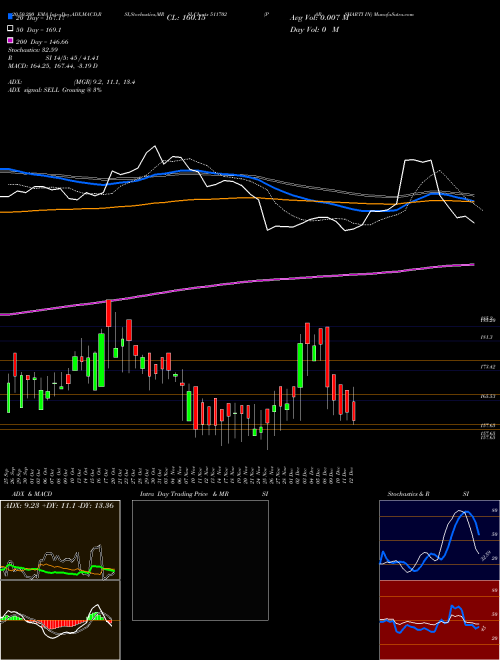
Task: Click the RSI 14/3 values line in the header
Action: pos(53,58)
